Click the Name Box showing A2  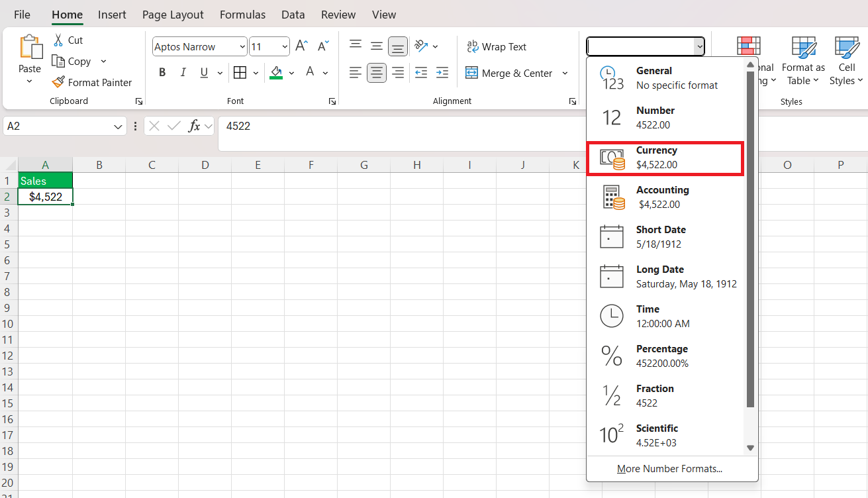(64, 126)
